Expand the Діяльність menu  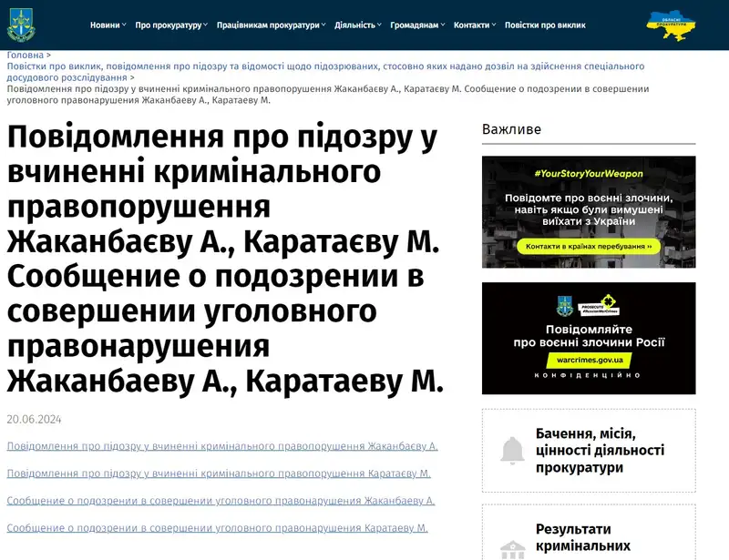point(358,25)
